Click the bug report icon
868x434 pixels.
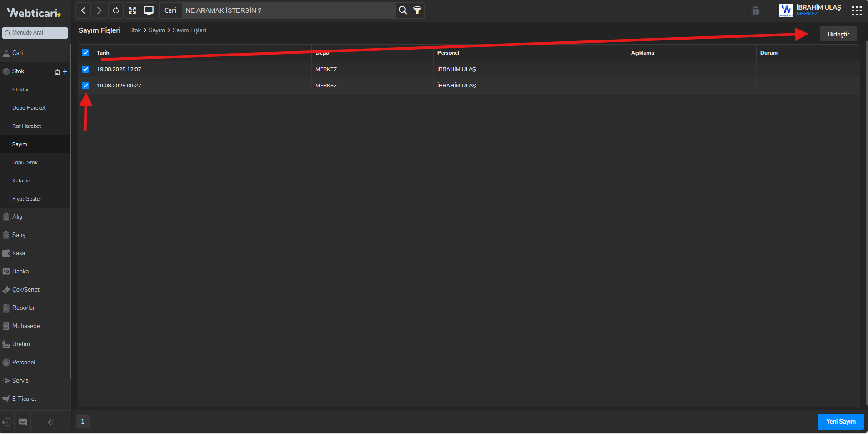(756, 11)
